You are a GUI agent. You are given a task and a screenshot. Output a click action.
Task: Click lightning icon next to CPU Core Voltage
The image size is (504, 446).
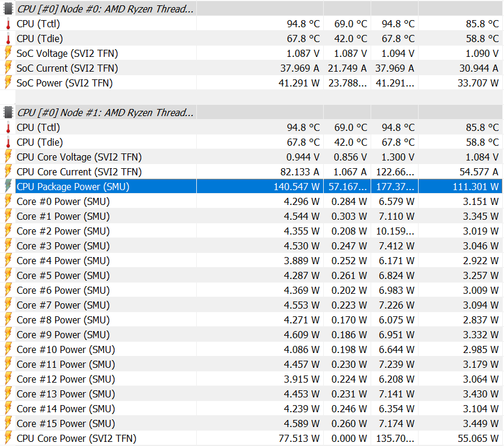point(8,157)
